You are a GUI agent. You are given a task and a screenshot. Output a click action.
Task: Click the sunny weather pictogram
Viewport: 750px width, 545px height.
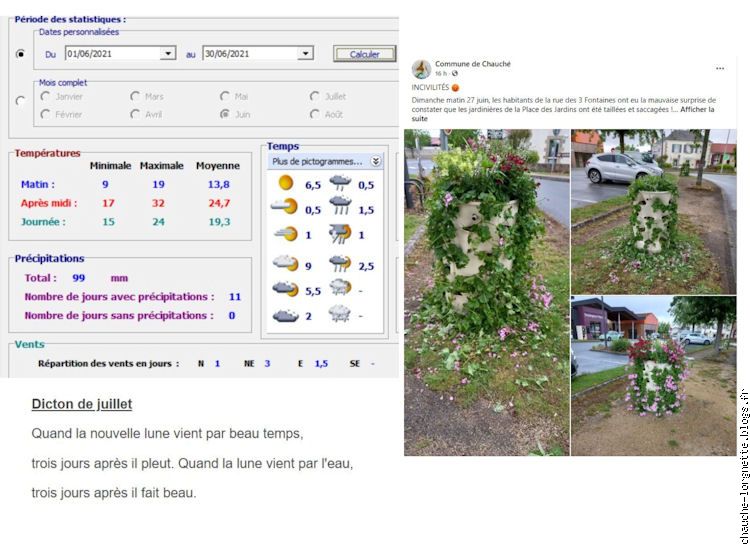(285, 183)
